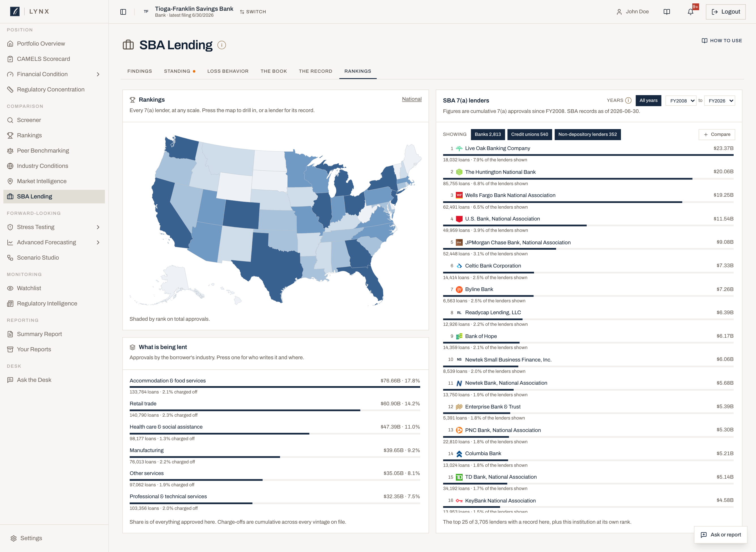This screenshot has width=756, height=552.
Task: Open Portfolio Overview from sidebar
Action: pyautogui.click(x=54, y=44)
